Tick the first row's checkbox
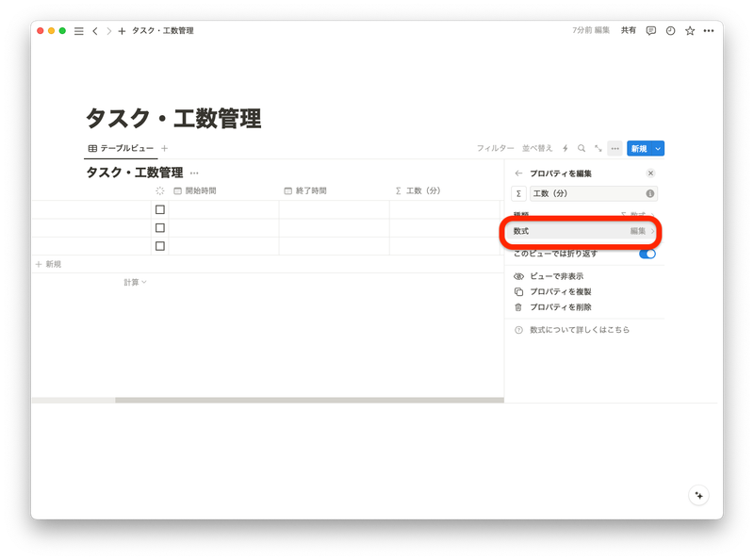Screen dimensions: 754x560 pos(160,210)
